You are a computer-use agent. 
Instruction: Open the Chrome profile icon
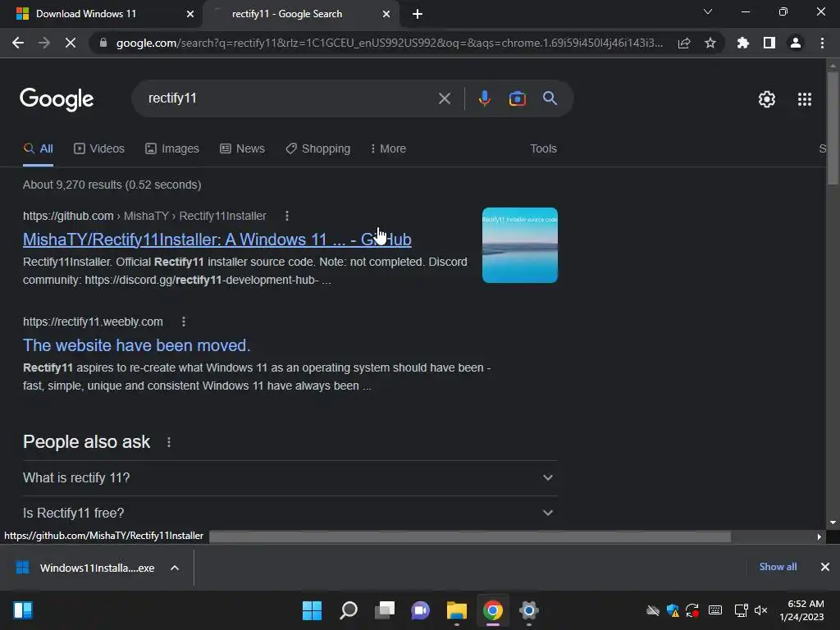796,43
